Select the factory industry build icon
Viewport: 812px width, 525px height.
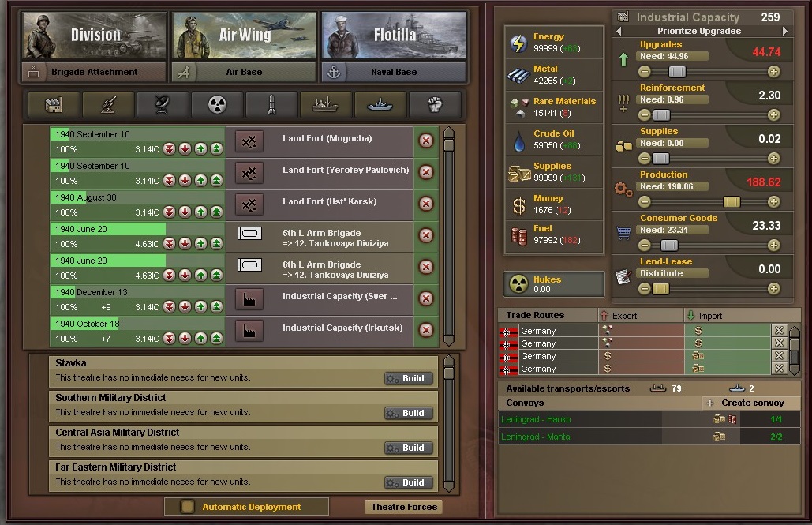click(x=54, y=105)
